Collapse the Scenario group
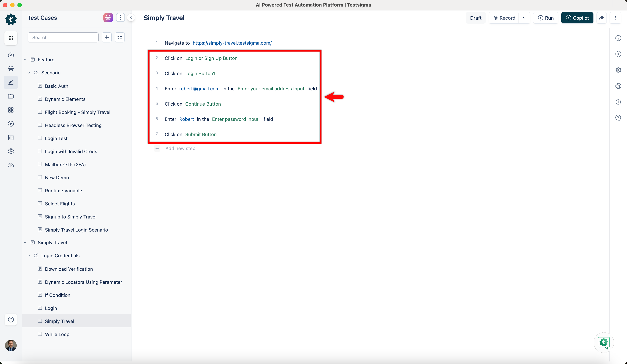The height and width of the screenshot is (364, 627). click(x=29, y=73)
